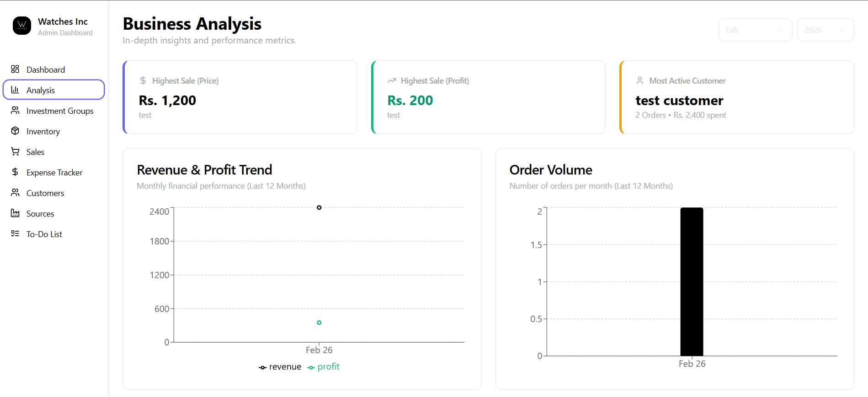Click the Sales shopping cart icon
The width and height of the screenshot is (868, 397).
click(15, 151)
